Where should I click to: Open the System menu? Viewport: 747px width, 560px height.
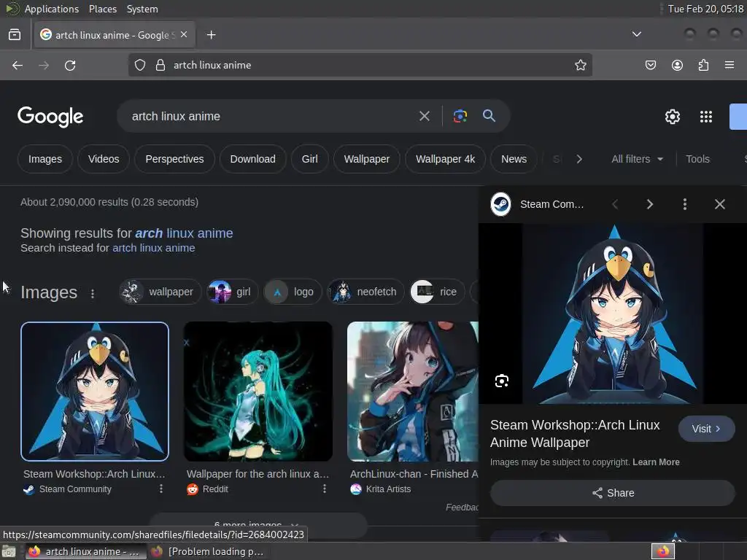pos(142,9)
